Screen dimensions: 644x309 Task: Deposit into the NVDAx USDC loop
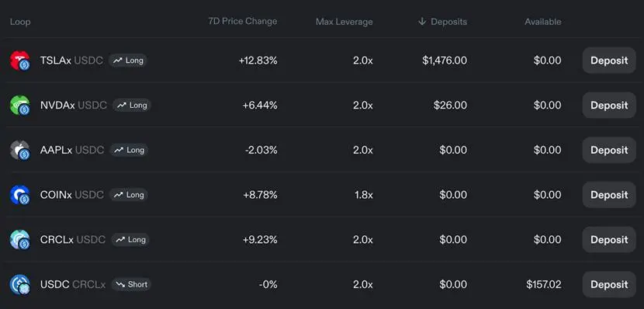click(x=609, y=105)
